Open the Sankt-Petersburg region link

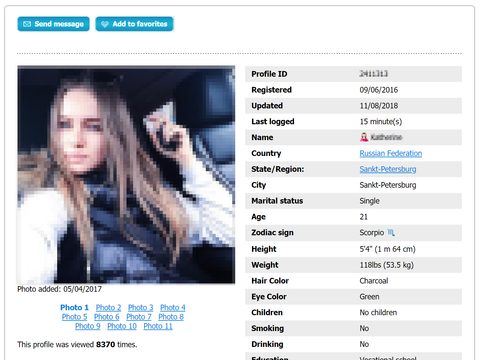tap(388, 169)
